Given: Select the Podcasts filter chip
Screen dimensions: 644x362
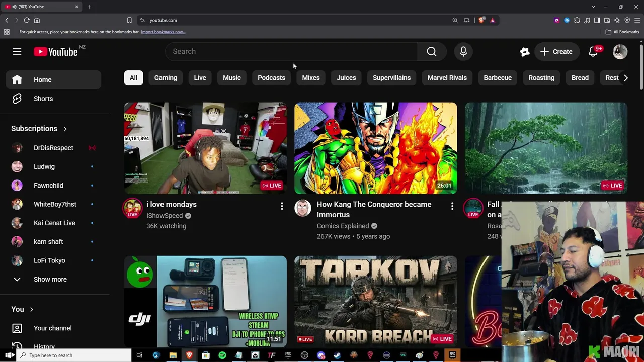Looking at the screenshot, I should (x=271, y=78).
